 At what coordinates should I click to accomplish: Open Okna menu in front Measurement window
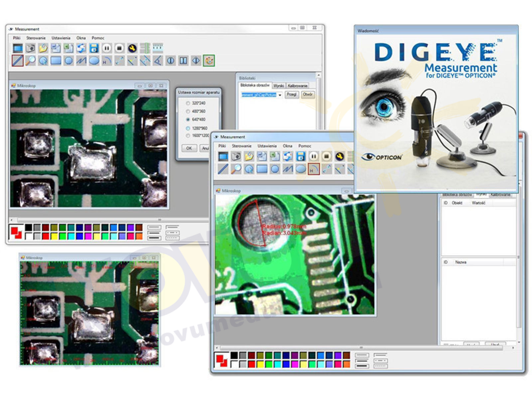tap(287, 146)
